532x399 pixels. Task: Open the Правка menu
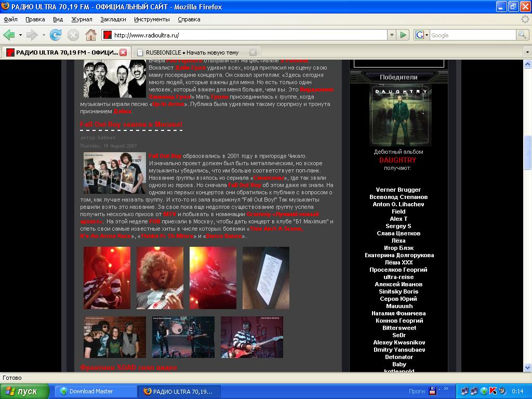(35, 19)
